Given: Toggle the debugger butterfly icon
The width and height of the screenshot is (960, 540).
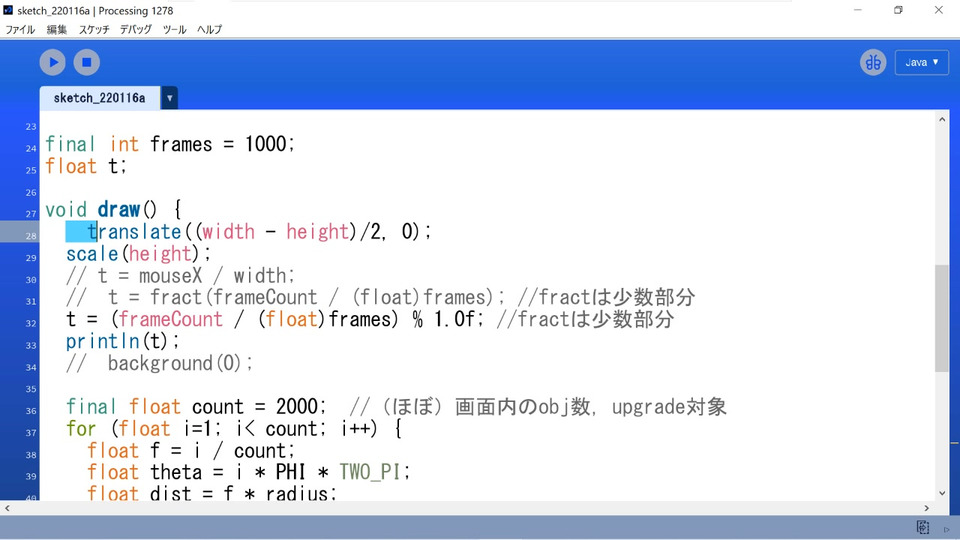Looking at the screenshot, I should (x=873, y=62).
